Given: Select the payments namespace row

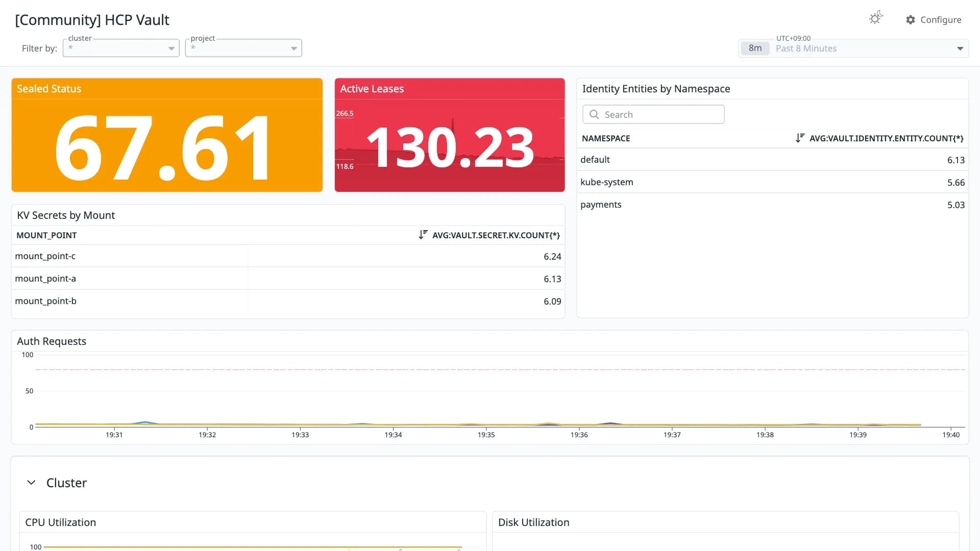Looking at the screenshot, I should (x=772, y=205).
